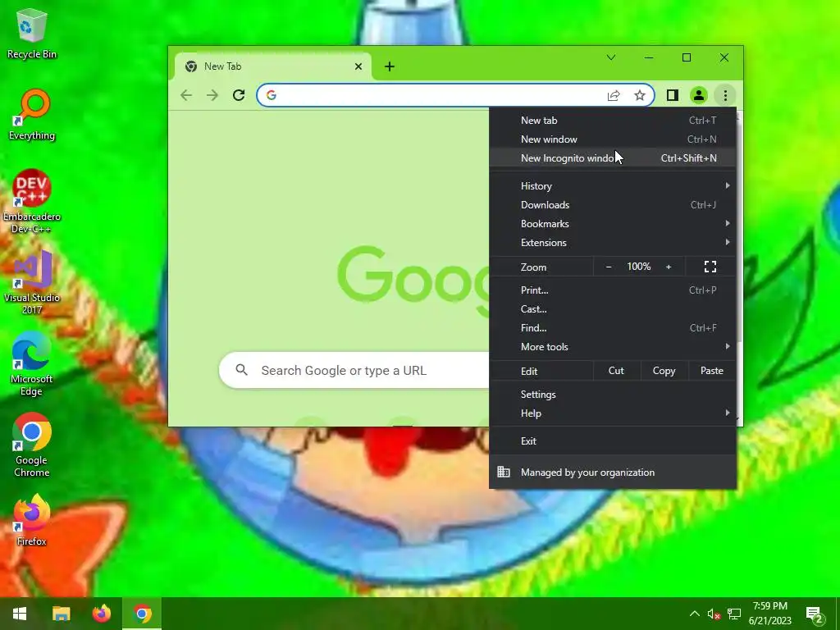Click the magnifier icon in the search box
The image size is (840, 630).
point(242,370)
